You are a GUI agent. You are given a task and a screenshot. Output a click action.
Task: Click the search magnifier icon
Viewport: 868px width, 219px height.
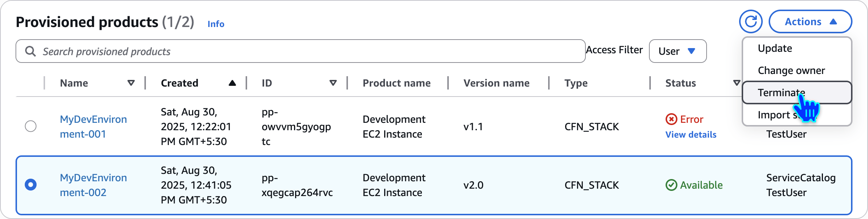point(30,51)
